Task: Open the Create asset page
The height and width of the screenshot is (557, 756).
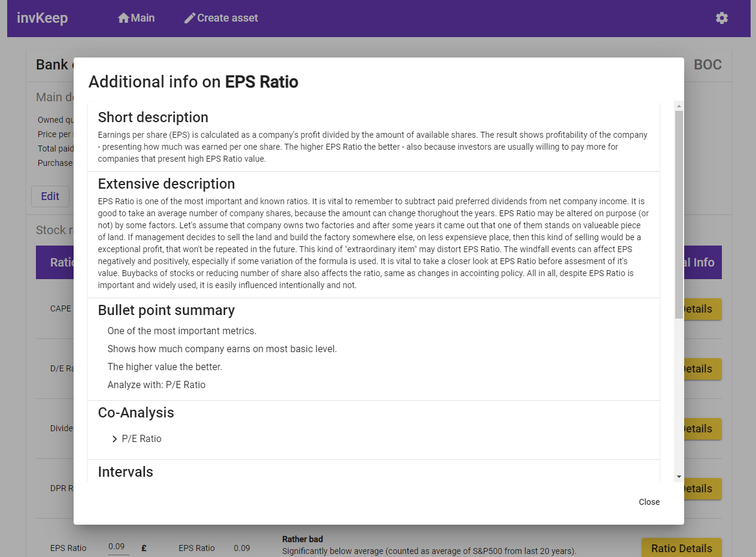Action: tap(221, 18)
